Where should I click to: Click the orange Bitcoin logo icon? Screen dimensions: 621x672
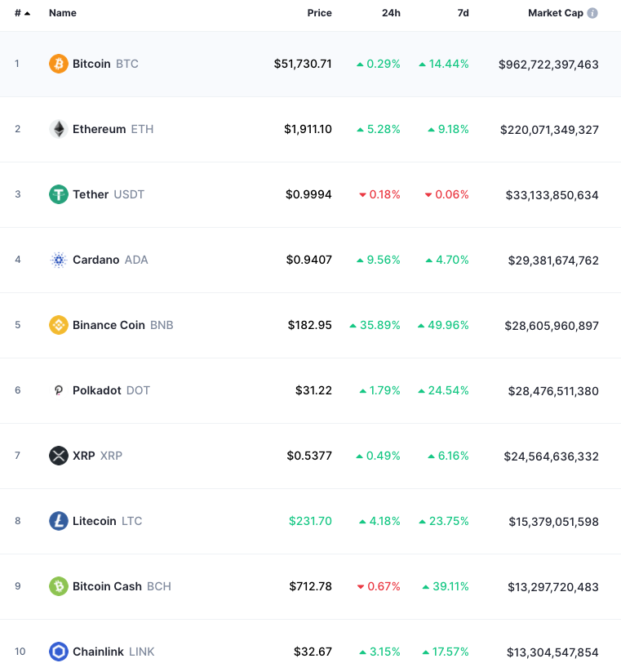pos(59,64)
